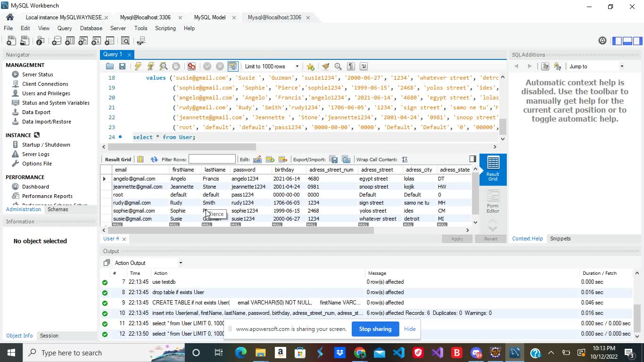Open the Scripting menu
Viewport: 644px width, 362px height.
[x=165, y=28]
